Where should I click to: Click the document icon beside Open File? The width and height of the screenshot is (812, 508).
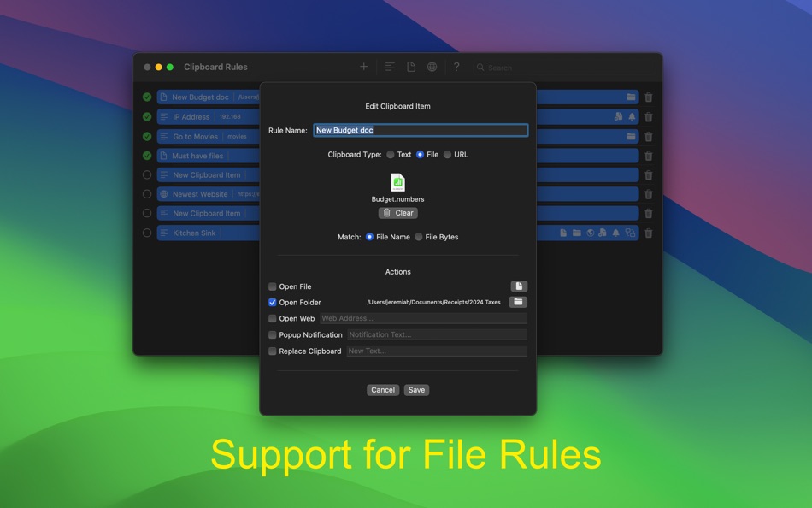518,286
